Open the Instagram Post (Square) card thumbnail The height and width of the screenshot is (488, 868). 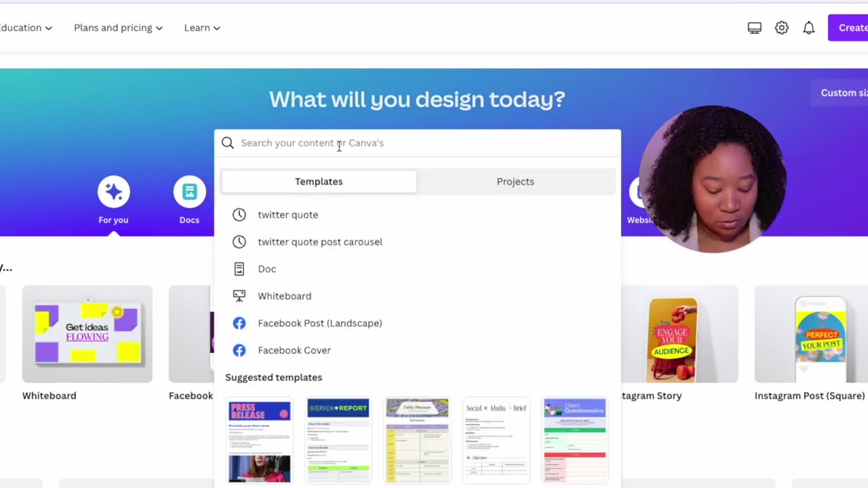811,334
